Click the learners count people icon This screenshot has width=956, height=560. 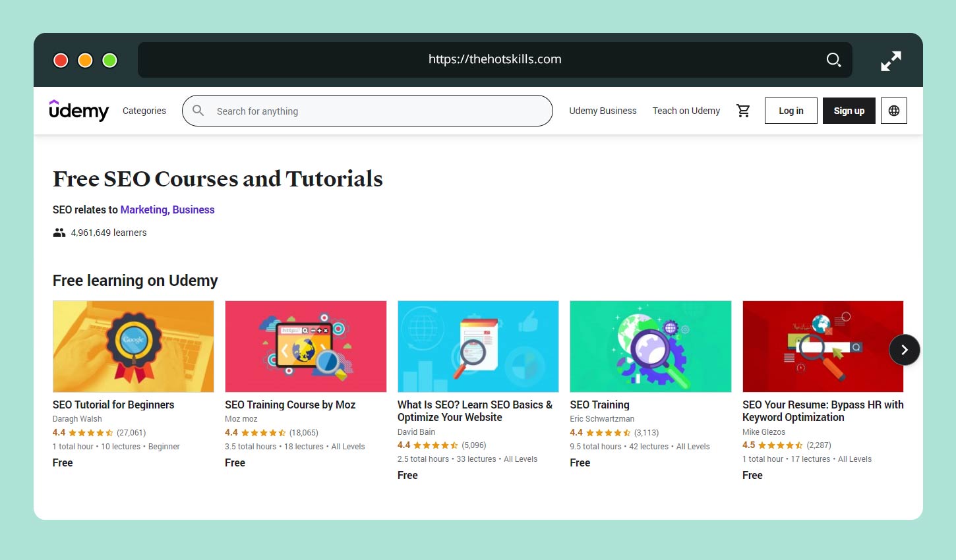[59, 232]
